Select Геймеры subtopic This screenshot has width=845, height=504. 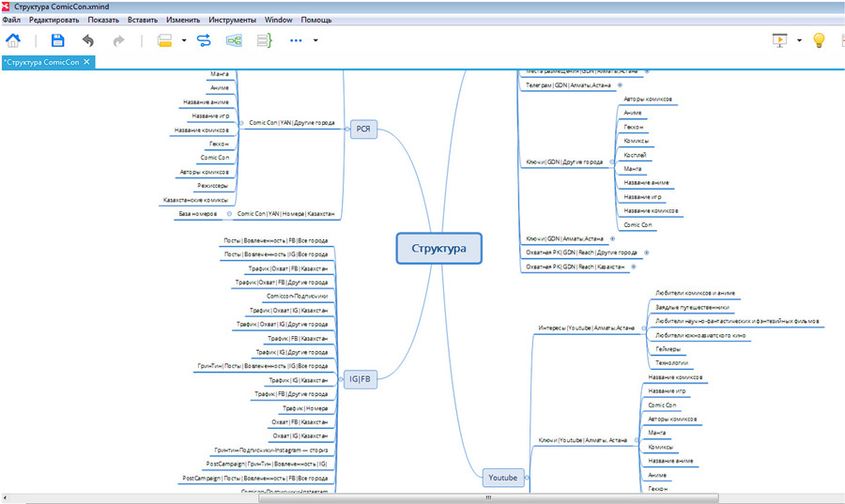click(x=668, y=349)
